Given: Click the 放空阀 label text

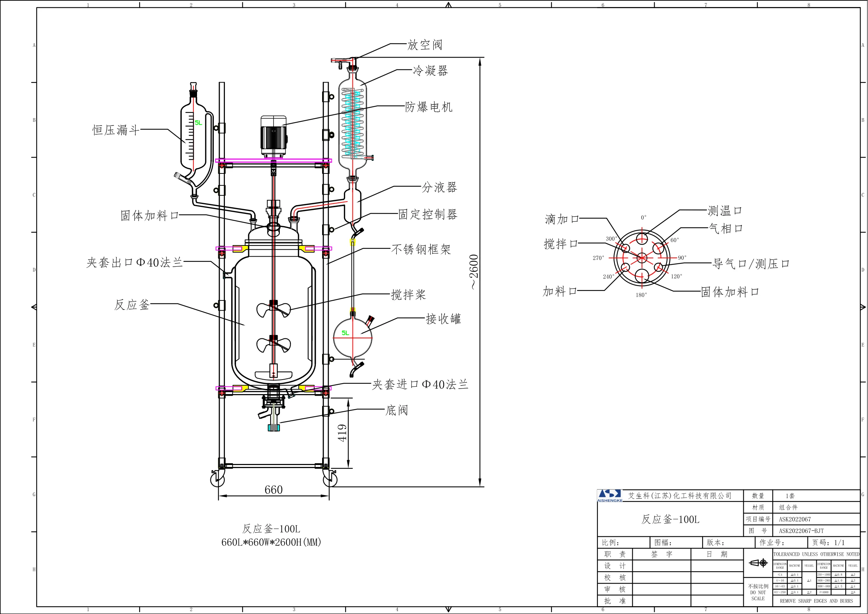Looking at the screenshot, I should pos(425,45).
